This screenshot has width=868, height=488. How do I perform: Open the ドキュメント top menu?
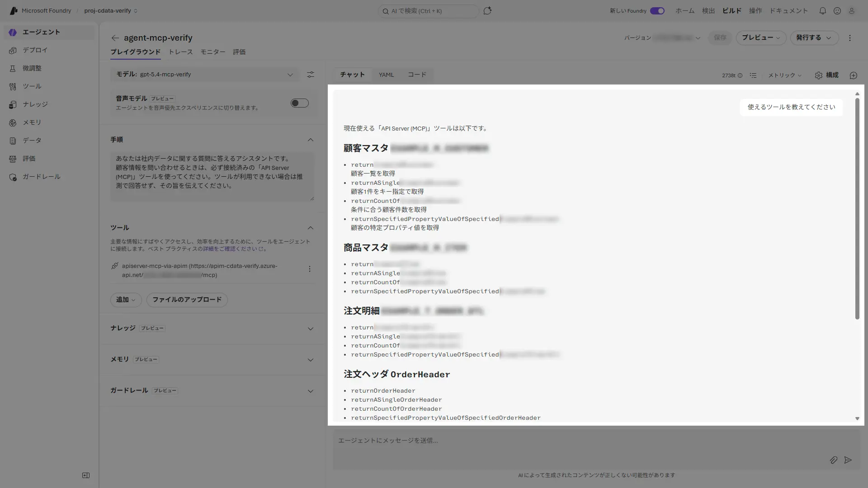(789, 11)
